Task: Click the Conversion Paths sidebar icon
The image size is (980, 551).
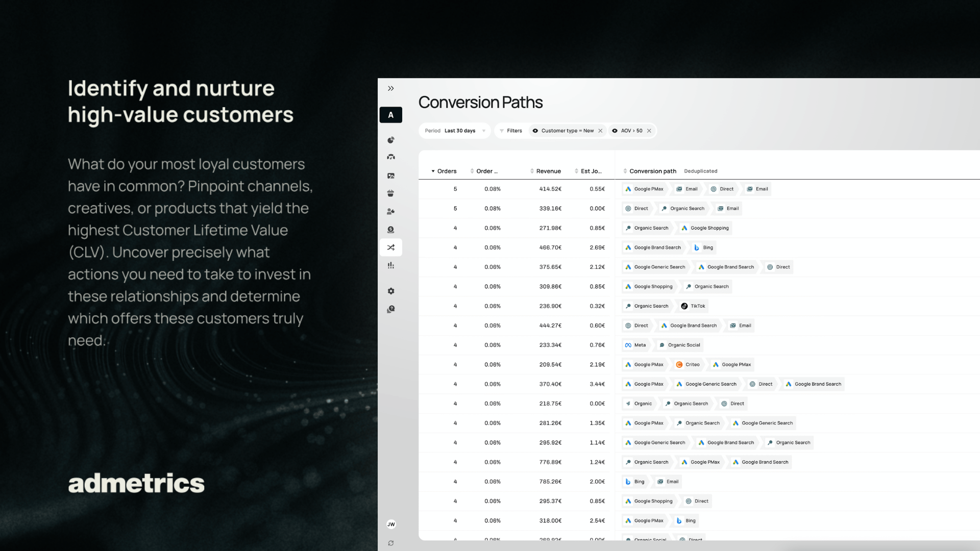Action: (x=390, y=247)
